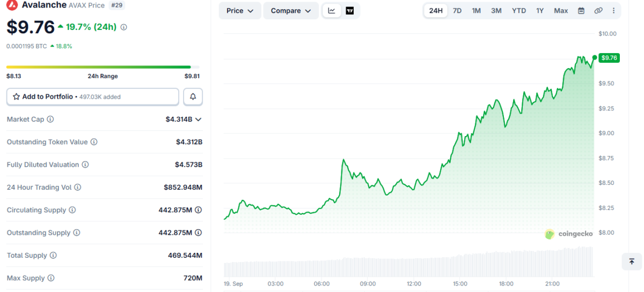Open Market Cap info tooltip icon
644x292 pixels.
point(50,119)
